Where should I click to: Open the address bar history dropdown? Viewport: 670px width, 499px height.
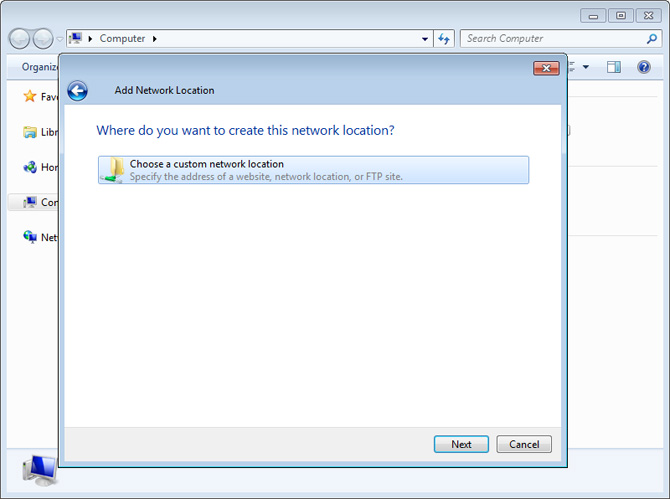tap(425, 39)
